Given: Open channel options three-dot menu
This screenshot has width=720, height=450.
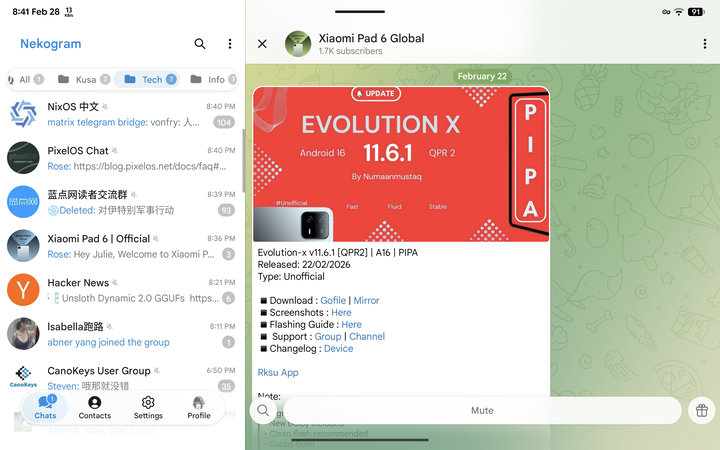Looking at the screenshot, I should coord(704,44).
